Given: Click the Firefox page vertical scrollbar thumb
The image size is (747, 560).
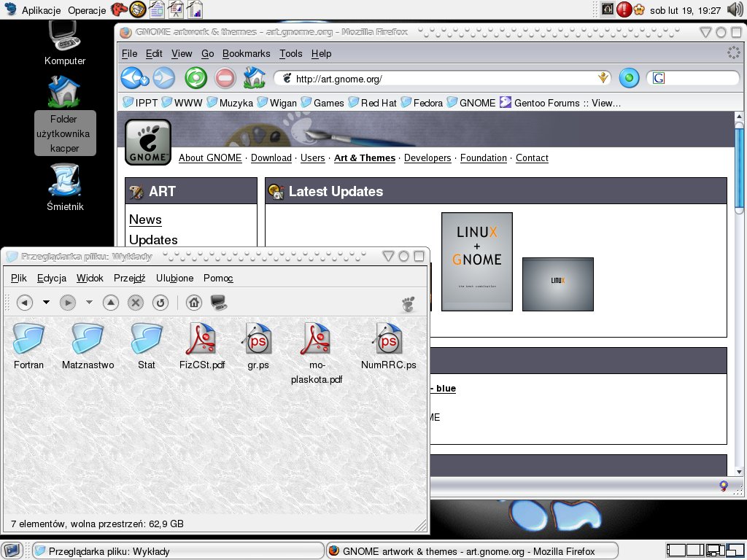Looking at the screenshot, I should coord(739,168).
